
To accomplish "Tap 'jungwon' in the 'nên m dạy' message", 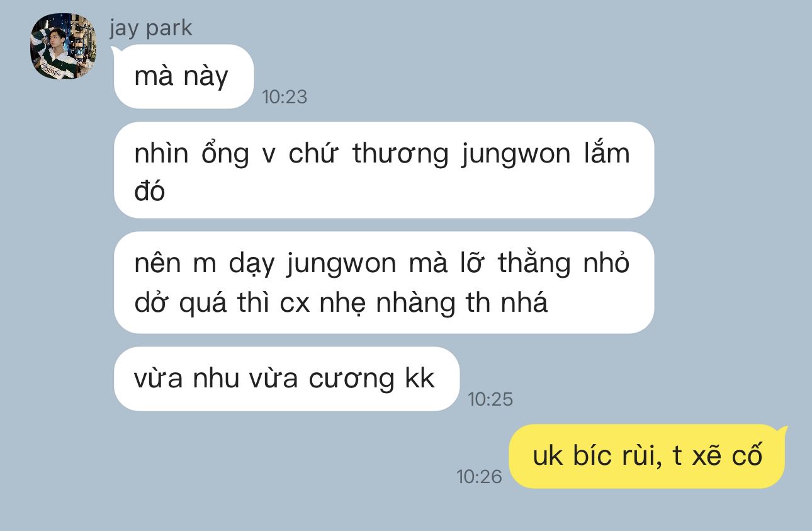I will point(341,265).
